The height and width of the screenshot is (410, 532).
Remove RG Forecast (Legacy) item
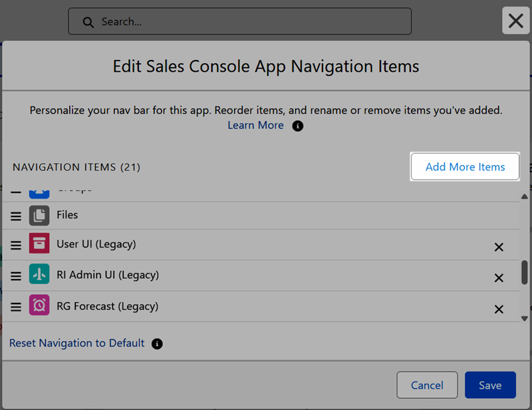499,309
